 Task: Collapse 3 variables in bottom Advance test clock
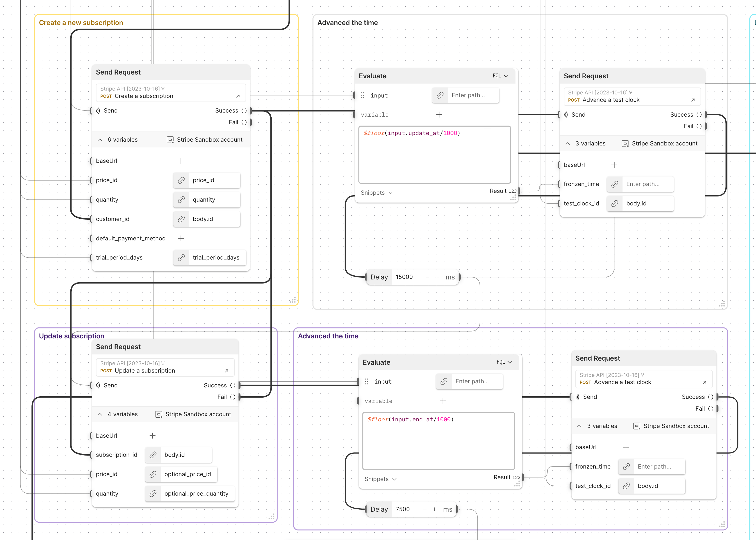coord(579,426)
